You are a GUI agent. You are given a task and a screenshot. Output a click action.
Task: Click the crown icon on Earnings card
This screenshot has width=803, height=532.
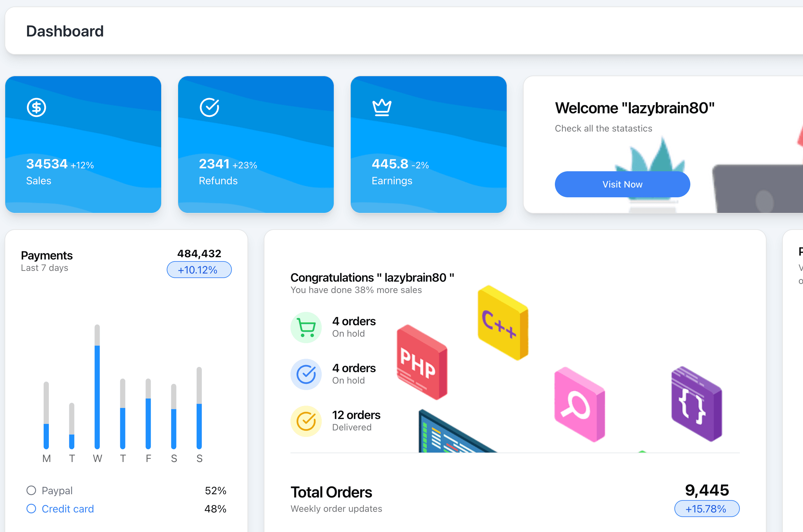[x=382, y=107]
